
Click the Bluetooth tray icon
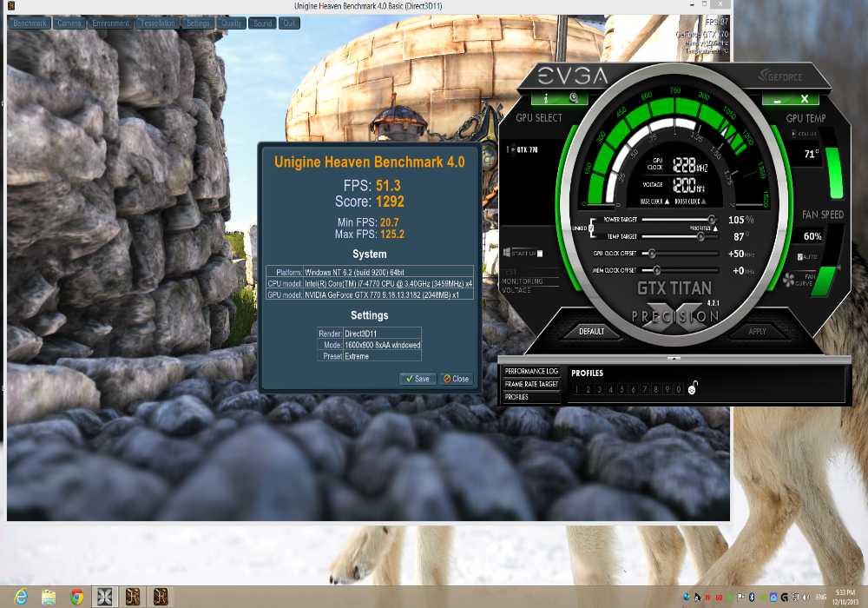(752, 597)
